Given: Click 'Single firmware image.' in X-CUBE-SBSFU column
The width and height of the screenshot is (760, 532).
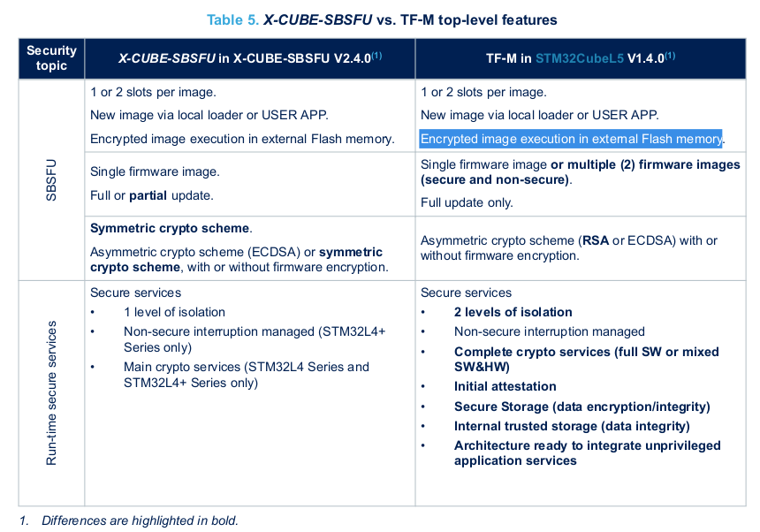Looking at the screenshot, I should [x=155, y=171].
